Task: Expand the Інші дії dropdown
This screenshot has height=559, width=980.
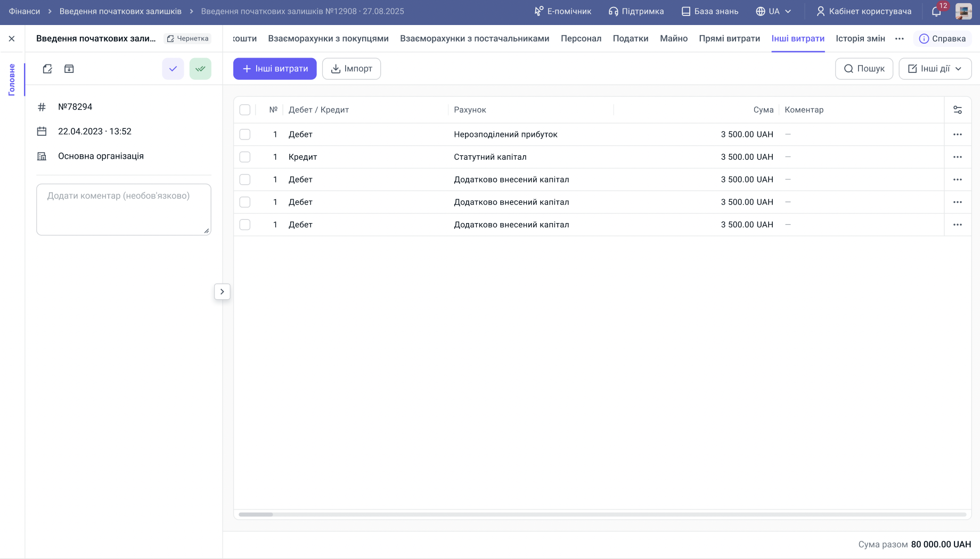Action: (x=935, y=69)
